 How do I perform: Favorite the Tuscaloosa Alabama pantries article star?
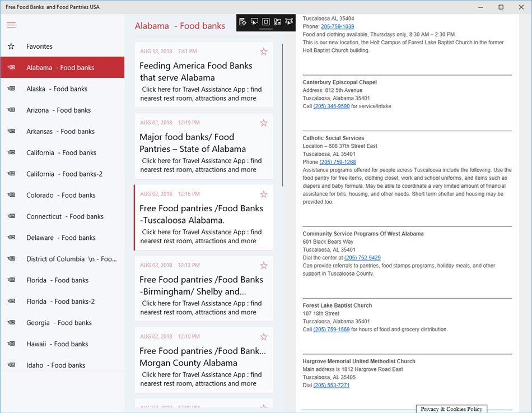pyautogui.click(x=264, y=194)
